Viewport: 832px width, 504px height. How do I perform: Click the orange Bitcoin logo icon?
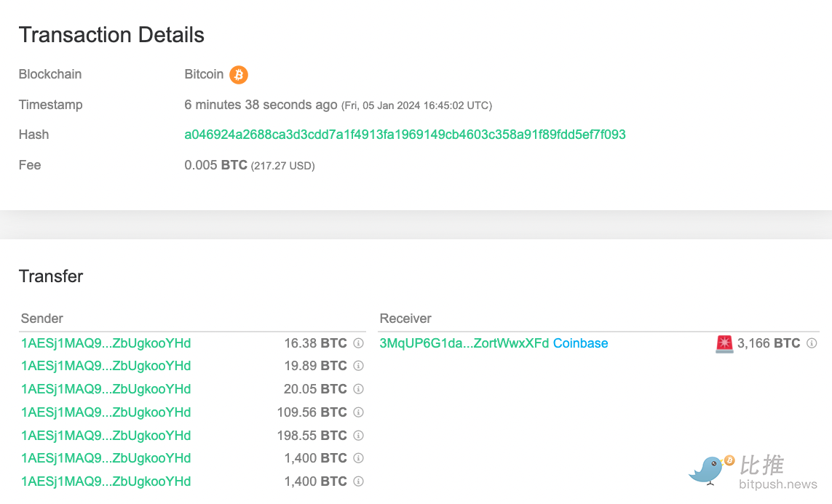click(239, 74)
